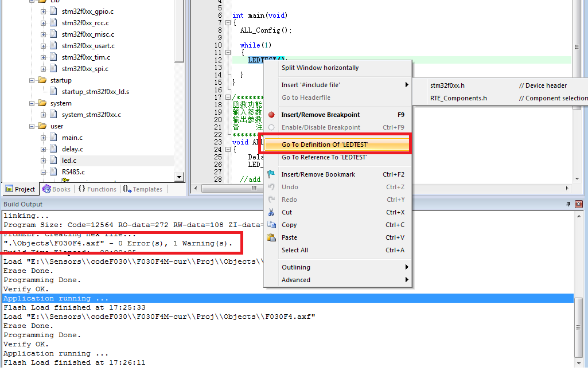
Task: Click the file icon of main.c
Action: (53, 137)
